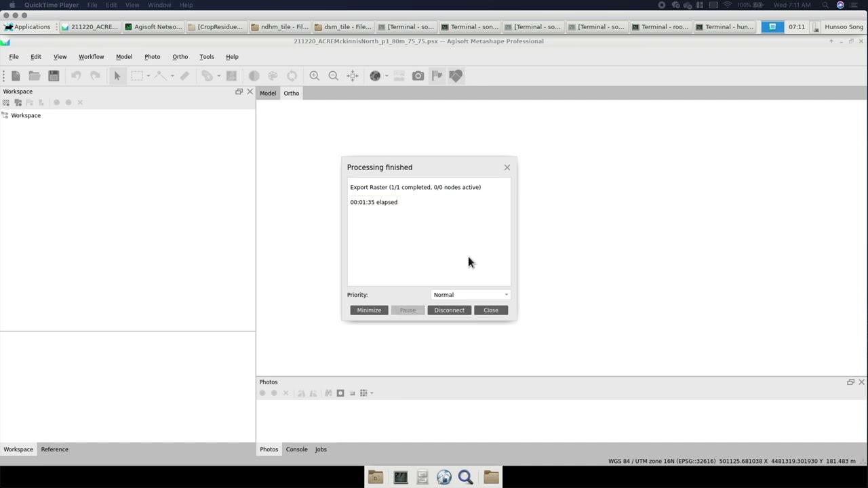This screenshot has height=488, width=868.
Task: Zoom in with the magnifier plus icon
Action: click(x=315, y=76)
